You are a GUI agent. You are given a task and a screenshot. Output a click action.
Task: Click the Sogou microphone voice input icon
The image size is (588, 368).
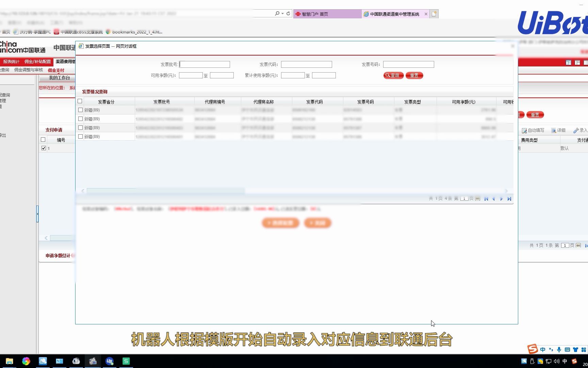[558, 349]
